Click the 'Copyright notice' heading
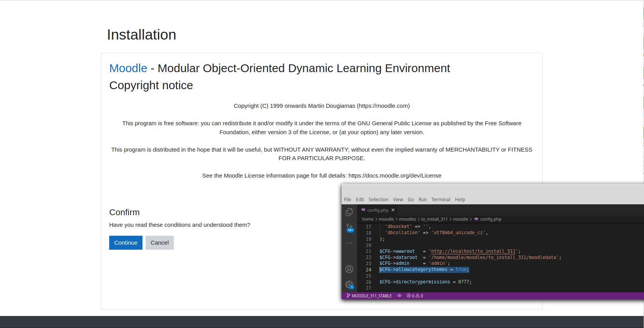The width and height of the screenshot is (644, 328). (151, 85)
